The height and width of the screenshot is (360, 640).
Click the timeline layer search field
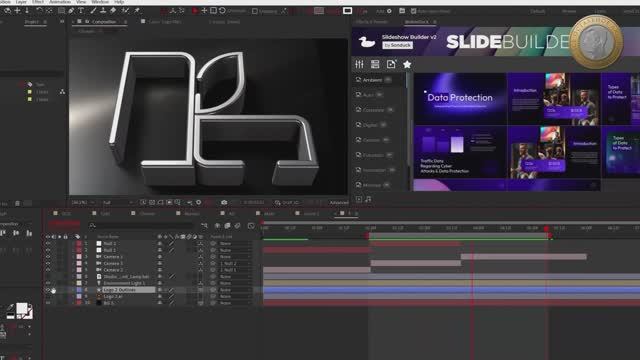coord(142,225)
